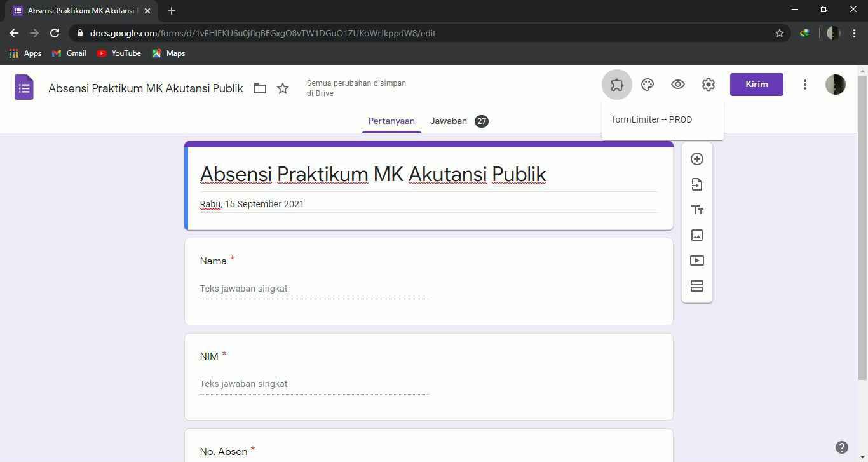Screen dimensions: 868x462
Task: Preview the form using the eye icon
Action: coord(677,84)
